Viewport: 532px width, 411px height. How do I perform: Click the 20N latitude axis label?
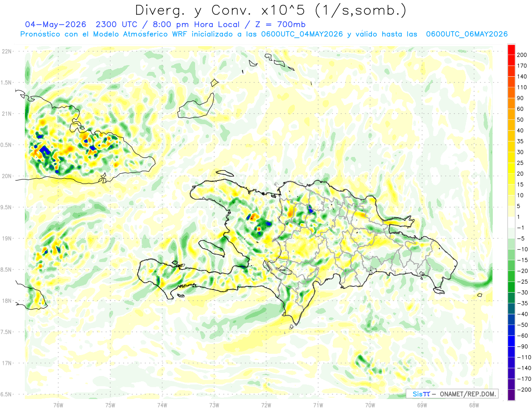[x=7, y=176]
